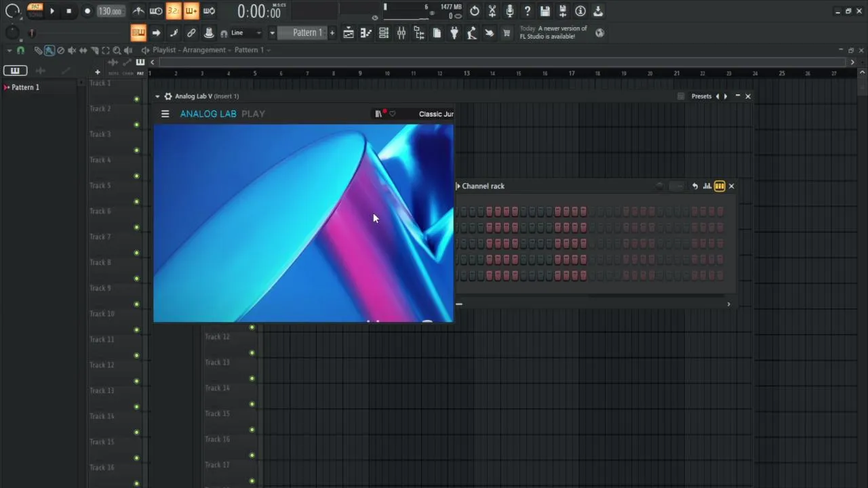This screenshot has height=488, width=868.
Task: Open the Browser tree view icon
Action: [x=418, y=33]
